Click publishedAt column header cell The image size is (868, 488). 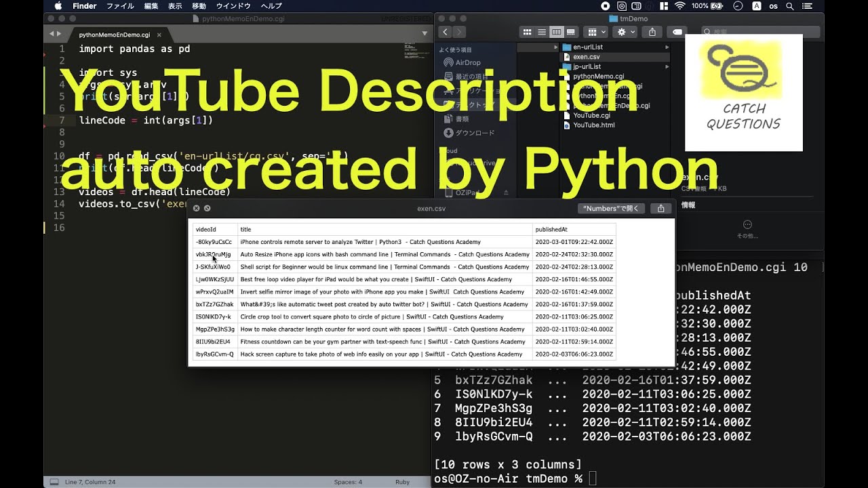(x=574, y=229)
